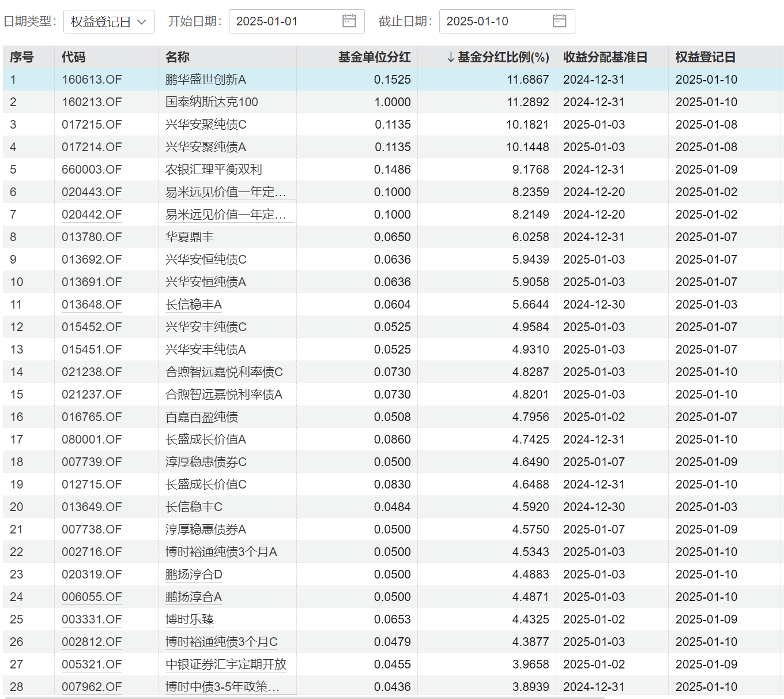This screenshot has height=699, width=784.
Task: Open fund code link 006055.OF
Action: pyautogui.click(x=92, y=597)
